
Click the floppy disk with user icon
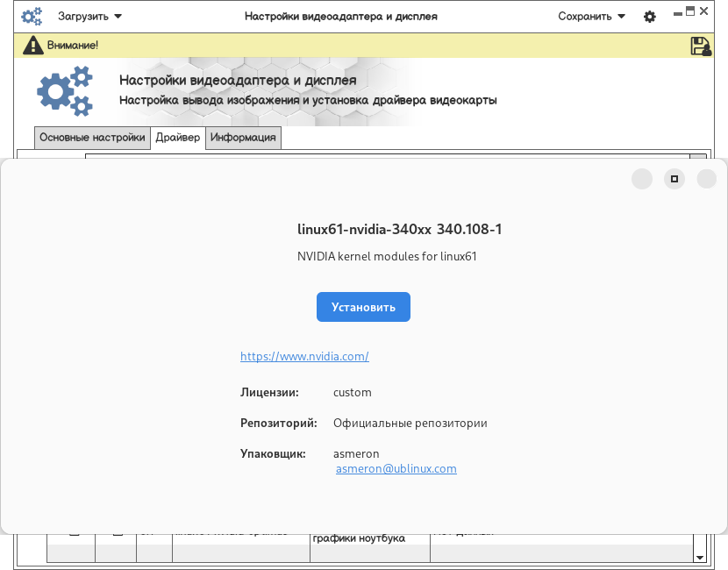(701, 46)
